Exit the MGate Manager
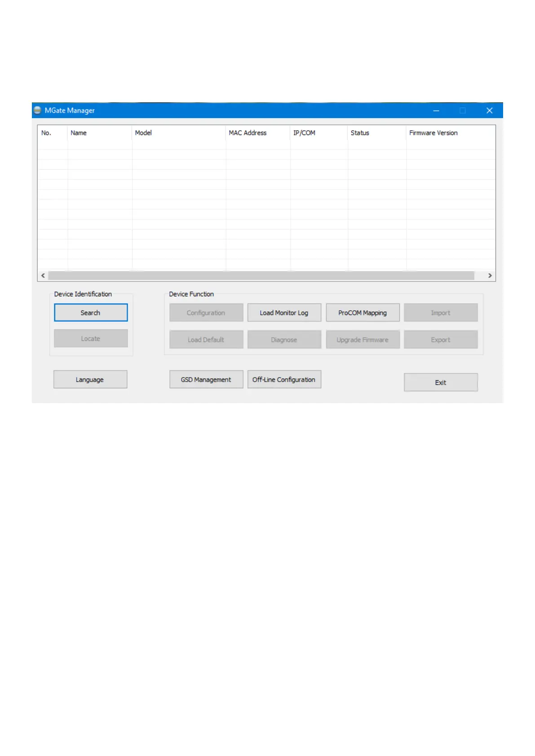This screenshot has height=756, width=535. (440, 382)
